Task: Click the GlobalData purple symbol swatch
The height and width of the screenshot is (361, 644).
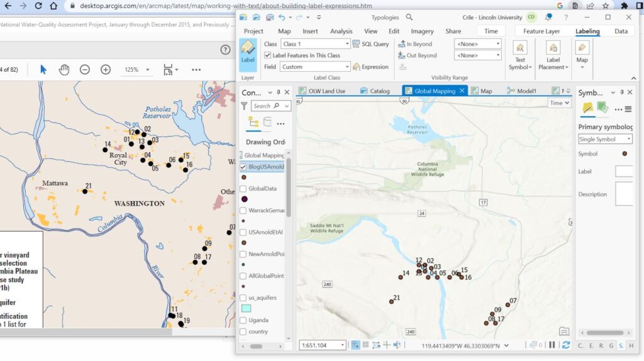Action: point(245,199)
